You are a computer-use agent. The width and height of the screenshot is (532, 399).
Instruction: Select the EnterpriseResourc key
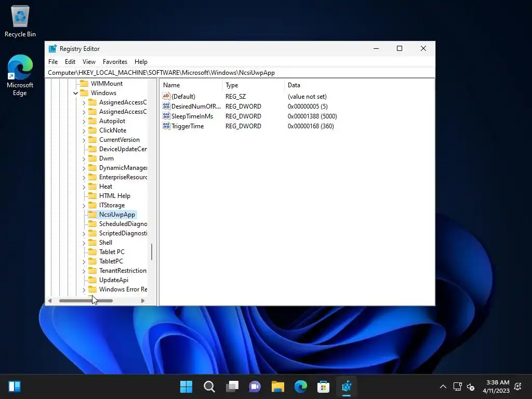pos(123,177)
